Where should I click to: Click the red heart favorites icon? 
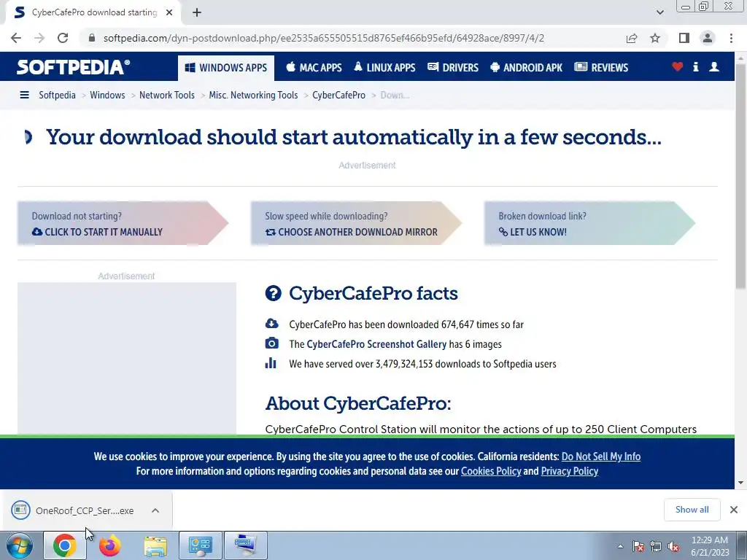678,66
